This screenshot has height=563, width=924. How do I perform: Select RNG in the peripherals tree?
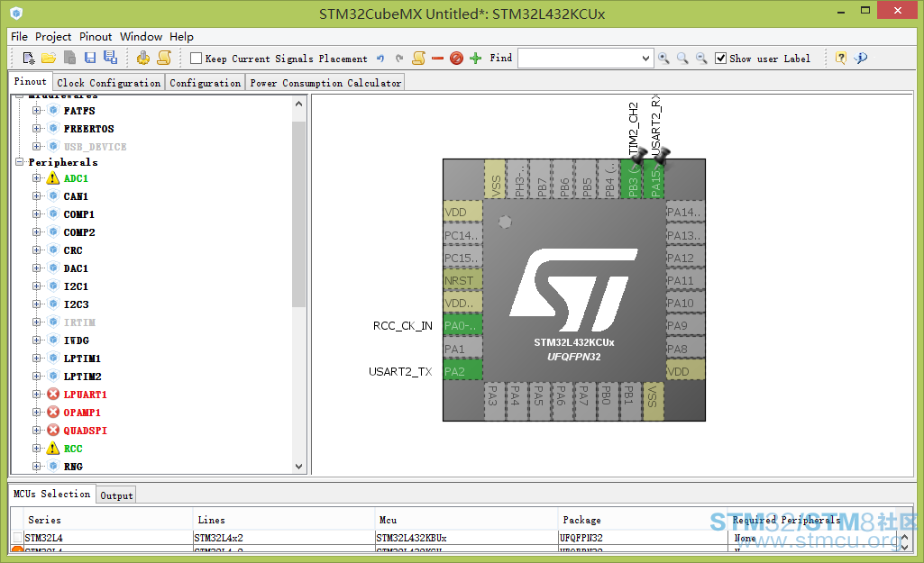point(73,466)
